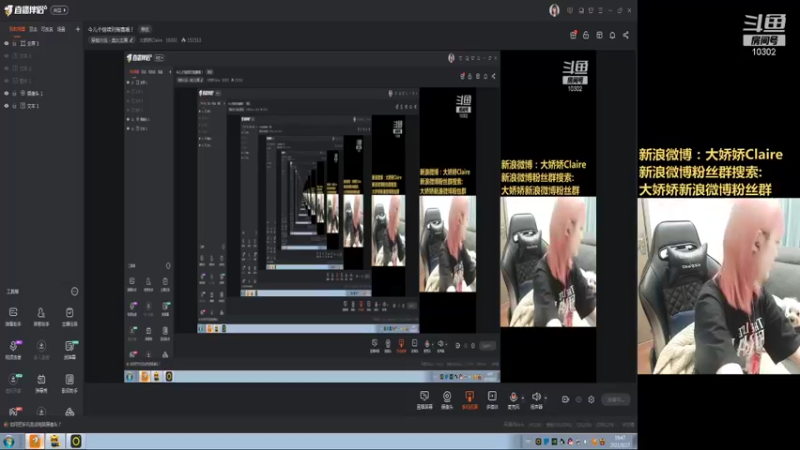The height and width of the screenshot is (450, 800).
Task: Select the 文本 1 layer row
Action: 41,106
